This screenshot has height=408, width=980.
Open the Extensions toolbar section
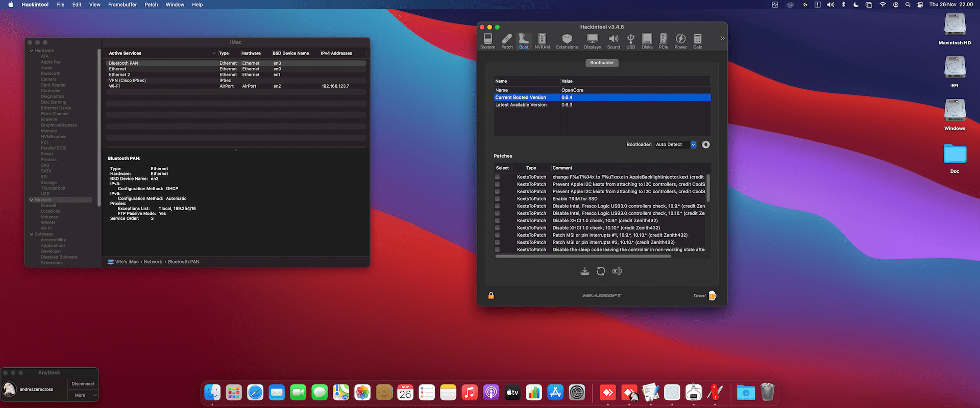tap(567, 41)
